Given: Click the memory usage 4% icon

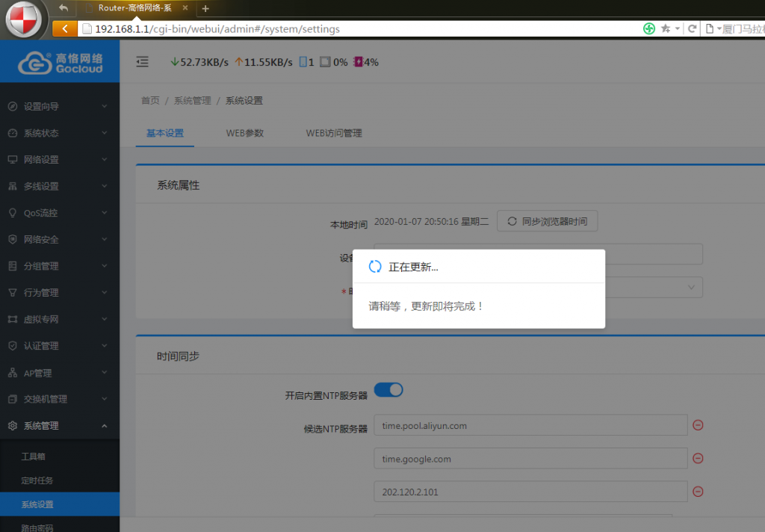Looking at the screenshot, I should [x=358, y=62].
